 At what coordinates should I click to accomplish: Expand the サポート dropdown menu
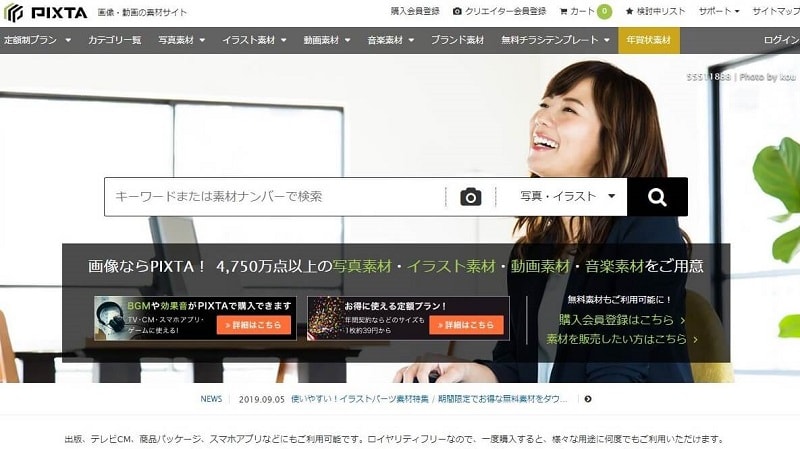point(719,12)
